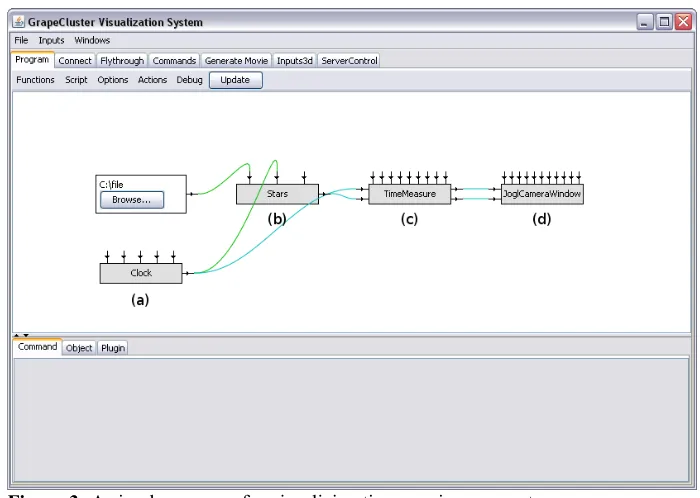Image resolution: width=700 pixels, height=498 pixels.
Task: Open the ServerControl tab
Action: coord(349,61)
